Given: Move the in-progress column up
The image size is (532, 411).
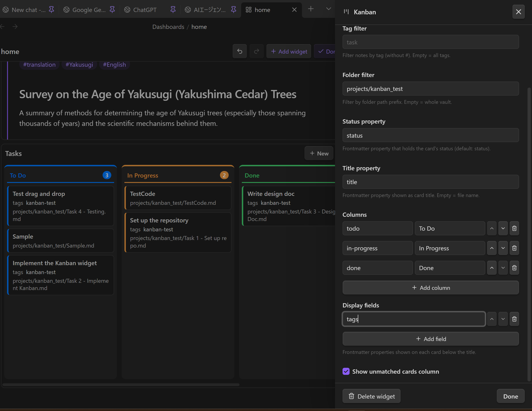Looking at the screenshot, I should click(x=492, y=248).
